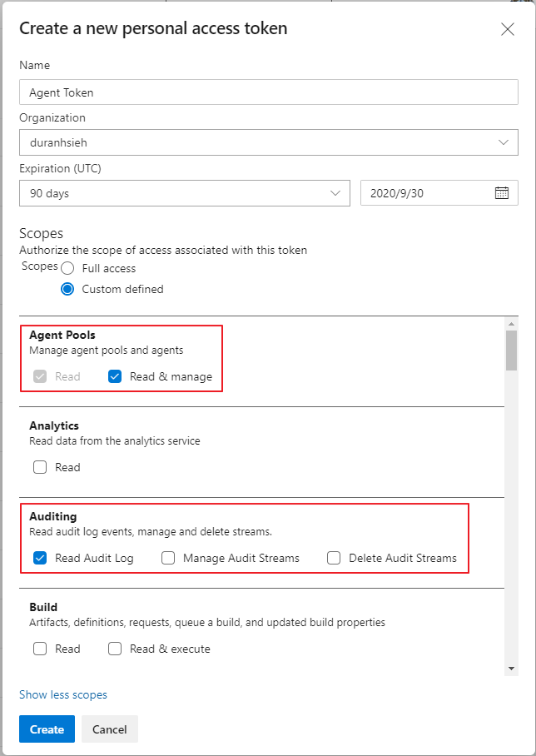Uncheck Read Audit Log under Auditing
The image size is (536, 756).
tap(39, 558)
